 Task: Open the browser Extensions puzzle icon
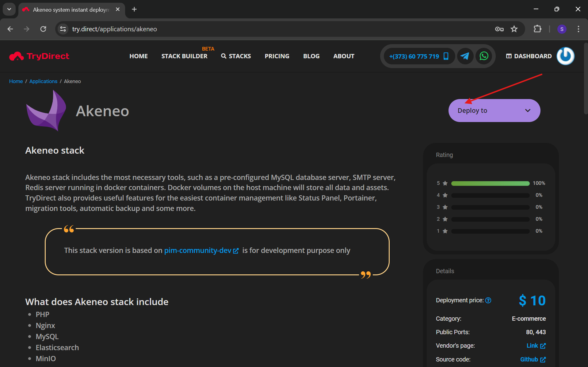[537, 29]
